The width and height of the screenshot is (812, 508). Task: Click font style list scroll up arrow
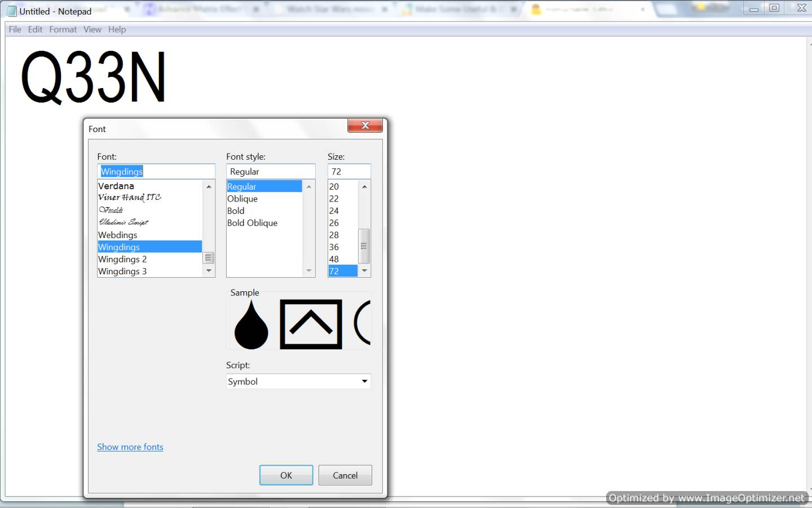tap(308, 186)
